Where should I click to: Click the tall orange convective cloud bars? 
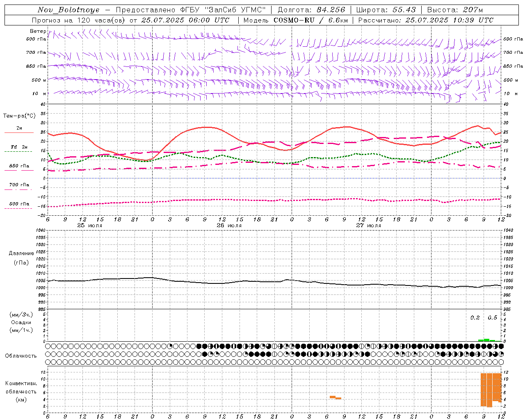point(491,390)
